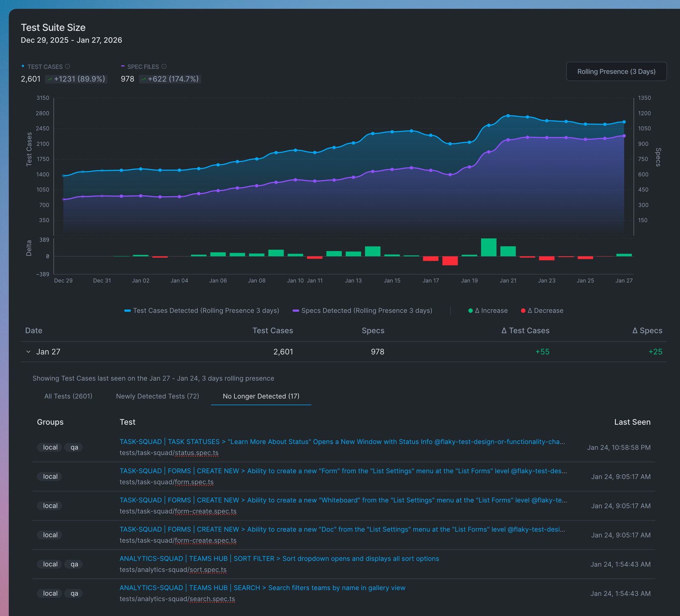This screenshot has height=616, width=680.
Task: Click info icon next to SPEC FILES
Action: click(164, 67)
